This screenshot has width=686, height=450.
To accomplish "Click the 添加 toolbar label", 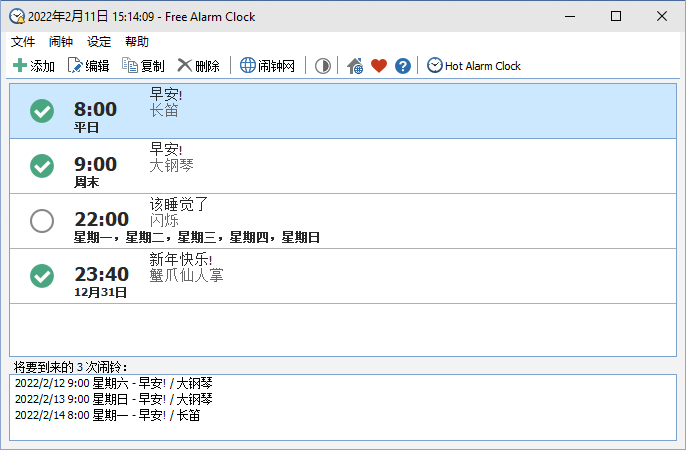I will (42, 66).
